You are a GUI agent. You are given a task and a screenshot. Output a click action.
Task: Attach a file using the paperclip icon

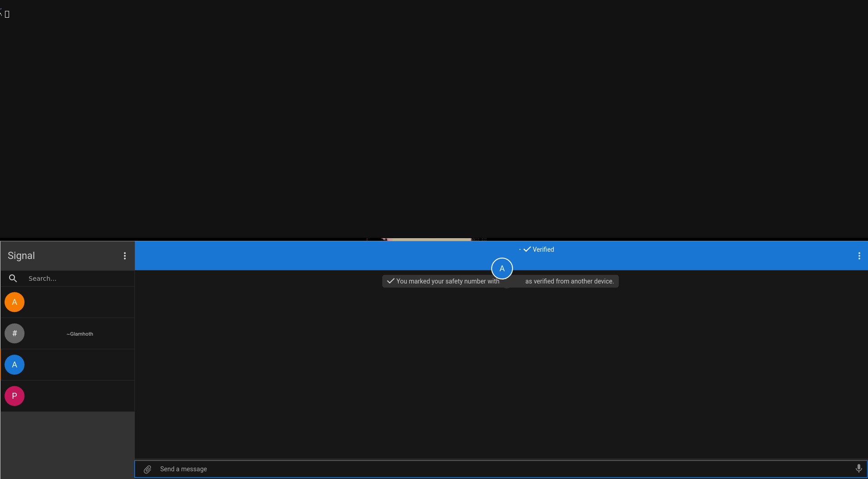pos(147,469)
